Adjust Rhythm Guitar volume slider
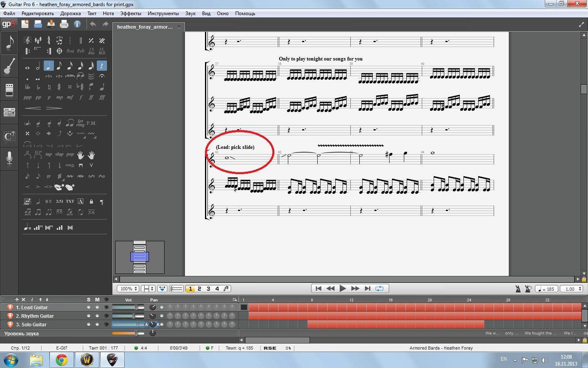 (x=128, y=316)
